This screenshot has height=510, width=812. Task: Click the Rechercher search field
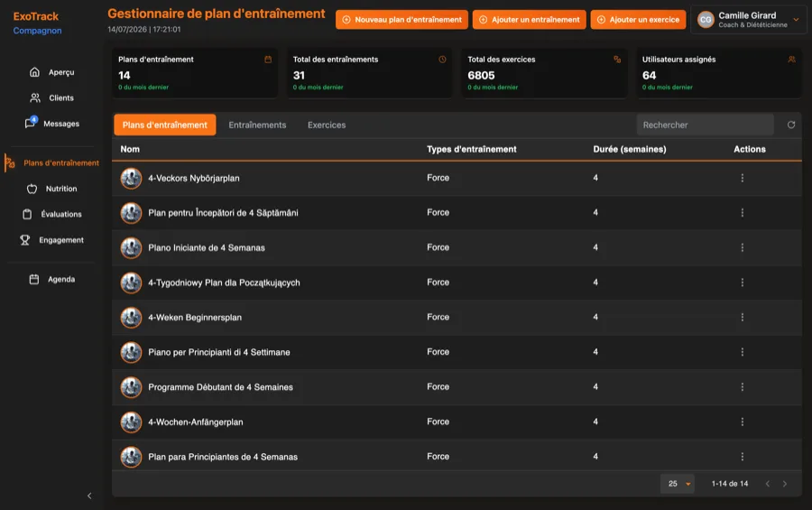(705, 125)
